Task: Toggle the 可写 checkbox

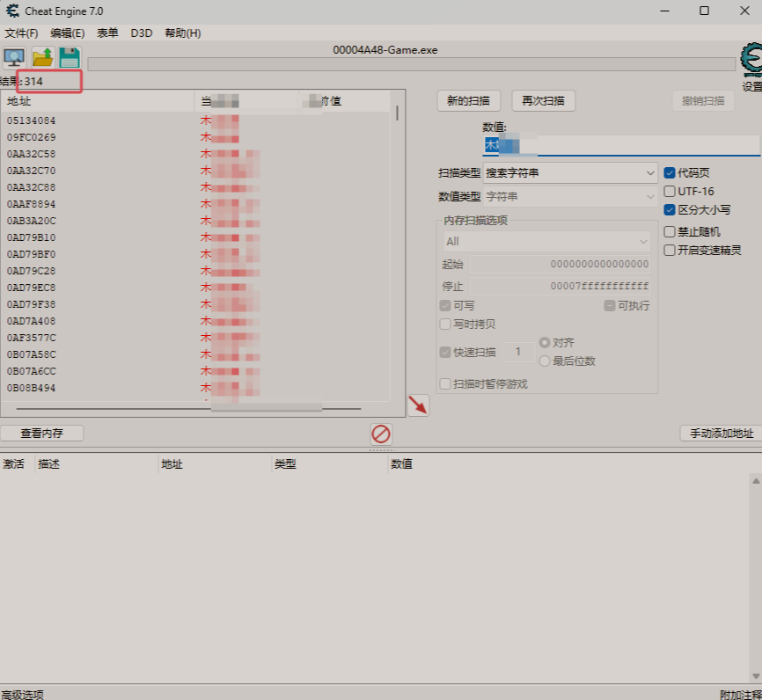Action: pos(445,305)
